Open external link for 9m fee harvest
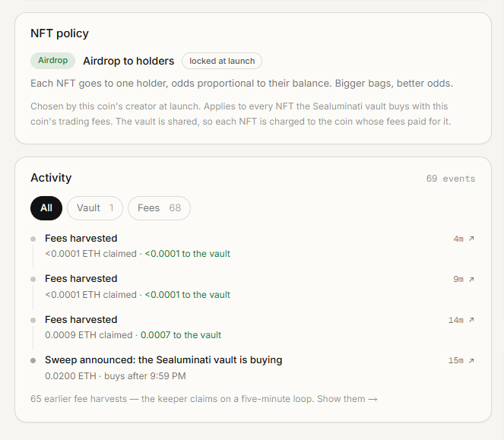This screenshot has height=440, width=504. pyautogui.click(x=471, y=280)
